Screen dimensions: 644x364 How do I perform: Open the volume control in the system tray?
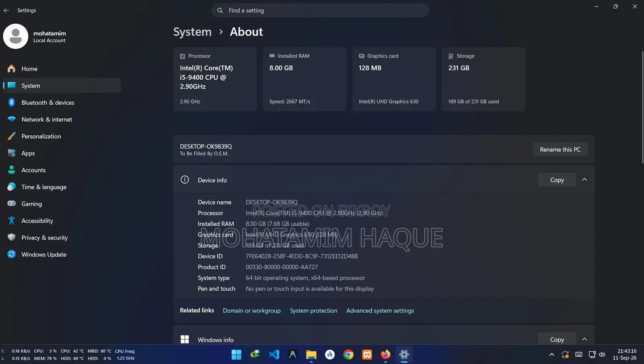(x=602, y=354)
